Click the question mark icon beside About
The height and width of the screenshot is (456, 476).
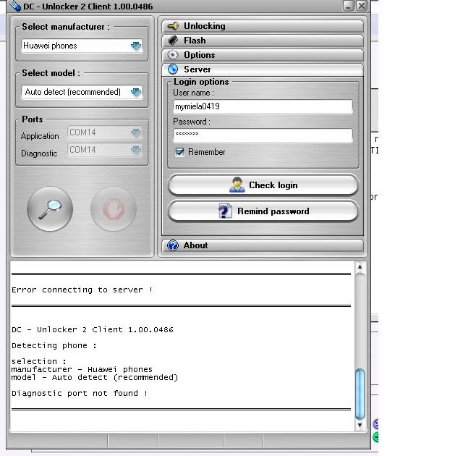pos(173,245)
